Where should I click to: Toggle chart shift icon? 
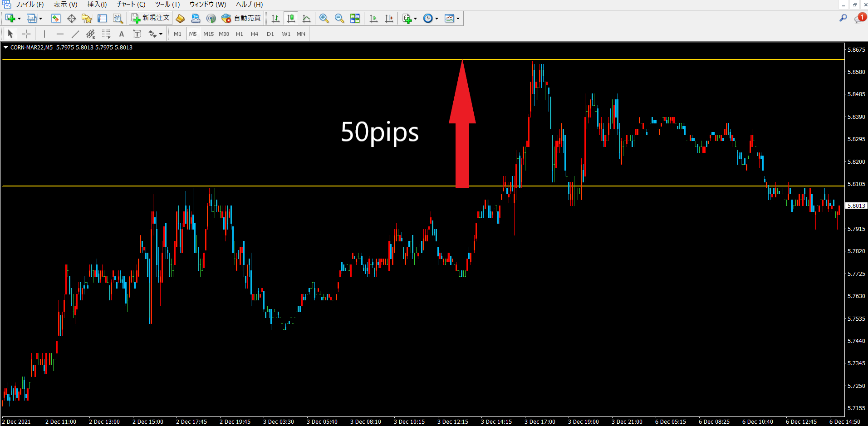coord(389,18)
